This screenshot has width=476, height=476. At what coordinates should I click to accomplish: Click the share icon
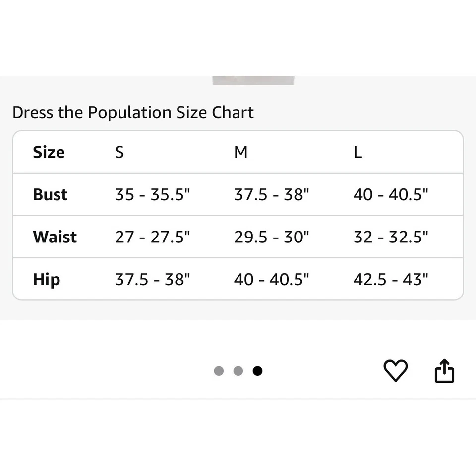pyautogui.click(x=444, y=371)
